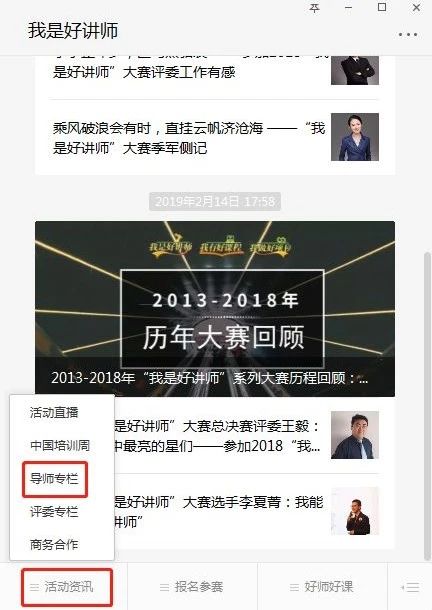Image resolution: width=432 pixels, height=610 pixels.
Task: Open the 大赛季军侧记 article link
Action: tap(189, 138)
